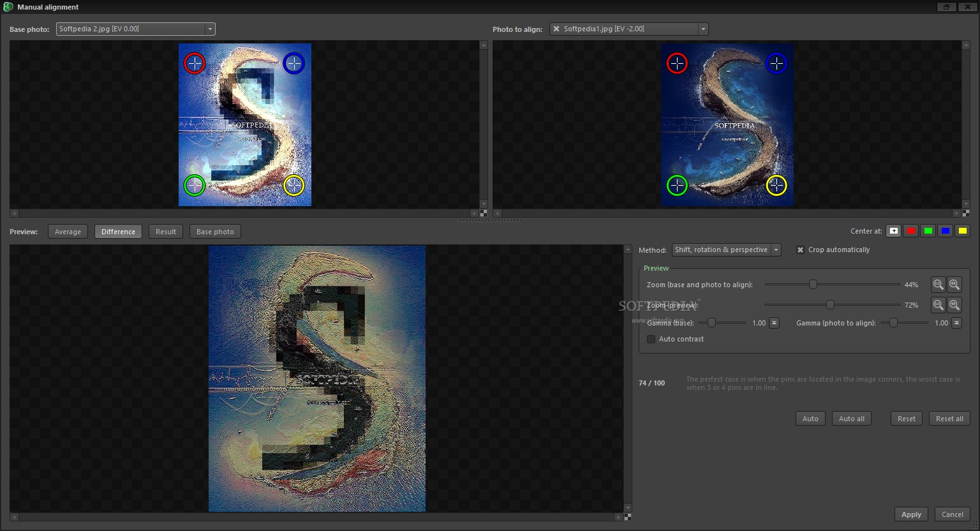This screenshot has width=980, height=531.
Task: Select the blue pin on the photo to align
Action: (776, 63)
